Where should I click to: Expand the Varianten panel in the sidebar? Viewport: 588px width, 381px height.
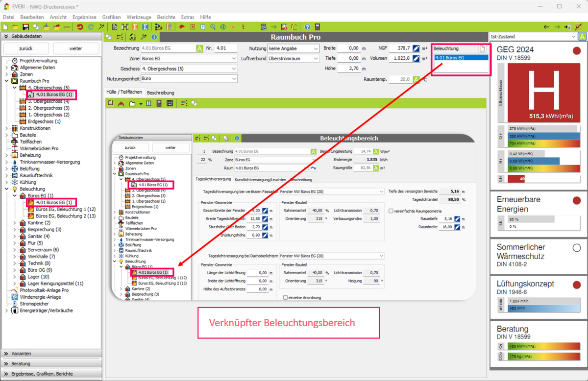click(x=51, y=353)
